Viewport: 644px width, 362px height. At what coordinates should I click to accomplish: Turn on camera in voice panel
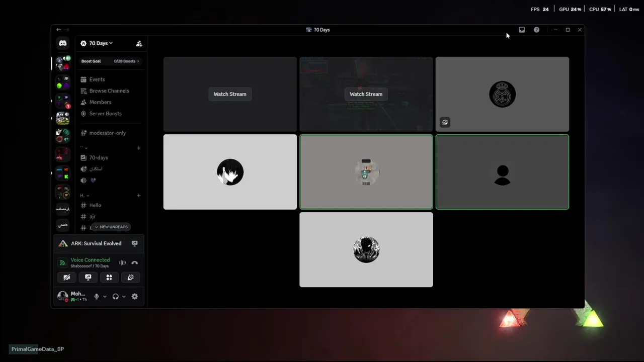[x=66, y=278]
